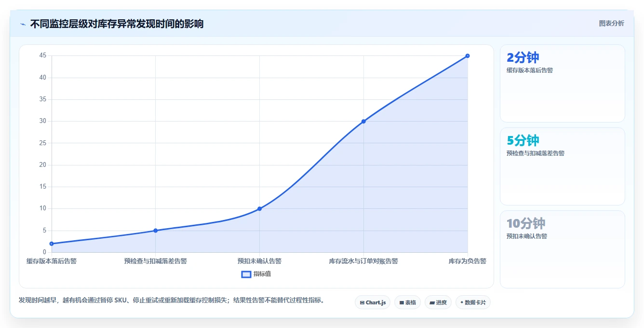Click the data point for 库存为负告警
Screen dimensions: 644x328
click(468, 56)
